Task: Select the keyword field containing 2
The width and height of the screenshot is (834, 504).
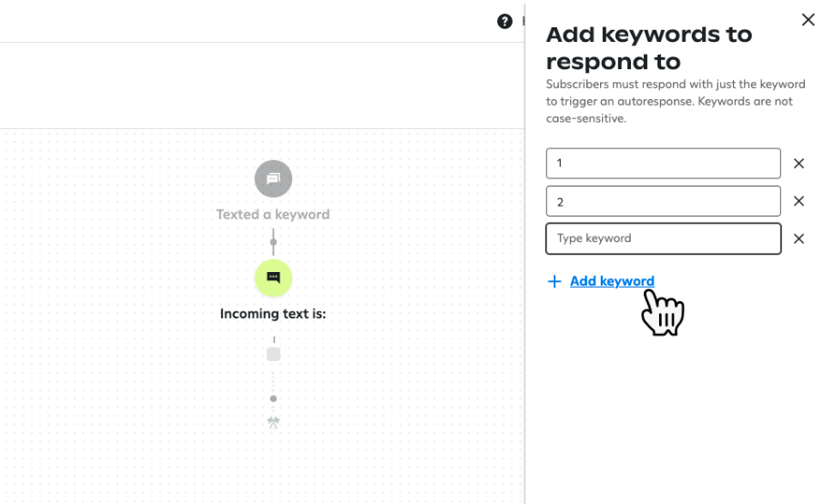Action: click(x=663, y=201)
